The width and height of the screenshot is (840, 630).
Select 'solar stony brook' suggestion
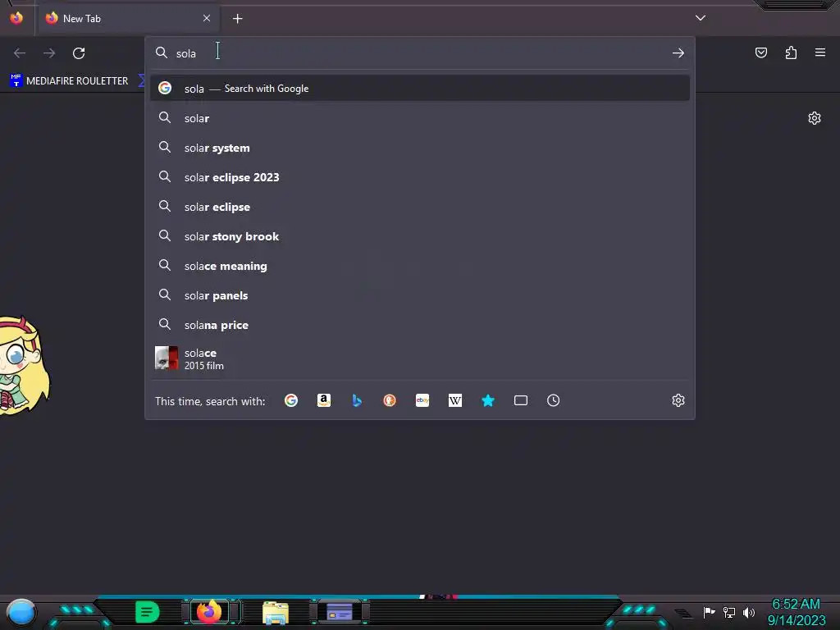tap(420, 235)
